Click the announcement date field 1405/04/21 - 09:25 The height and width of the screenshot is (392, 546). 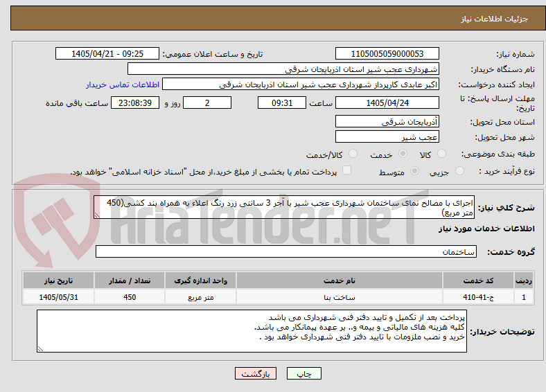tap(107, 53)
